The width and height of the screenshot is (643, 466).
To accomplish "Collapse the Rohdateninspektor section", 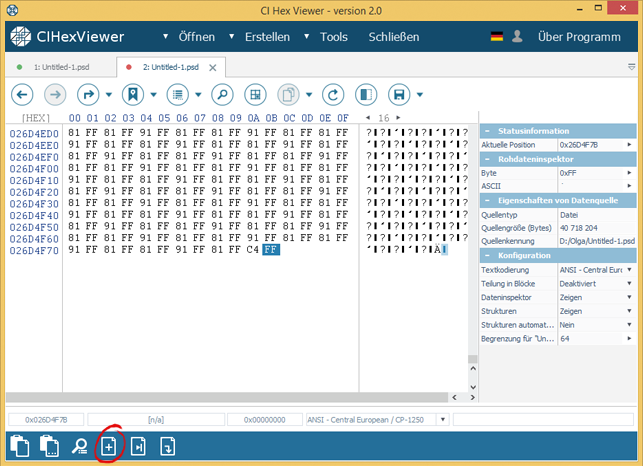I will [x=487, y=159].
